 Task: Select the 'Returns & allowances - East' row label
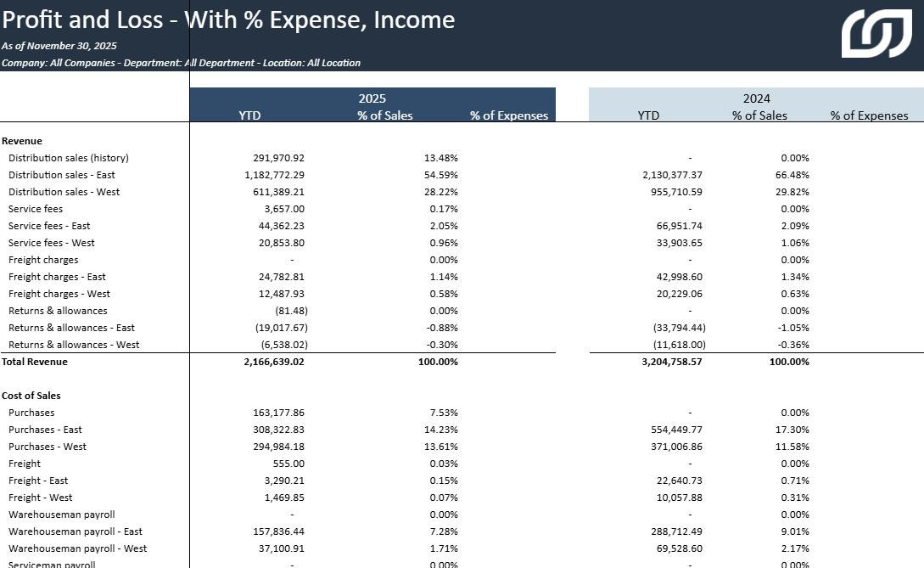tap(71, 328)
